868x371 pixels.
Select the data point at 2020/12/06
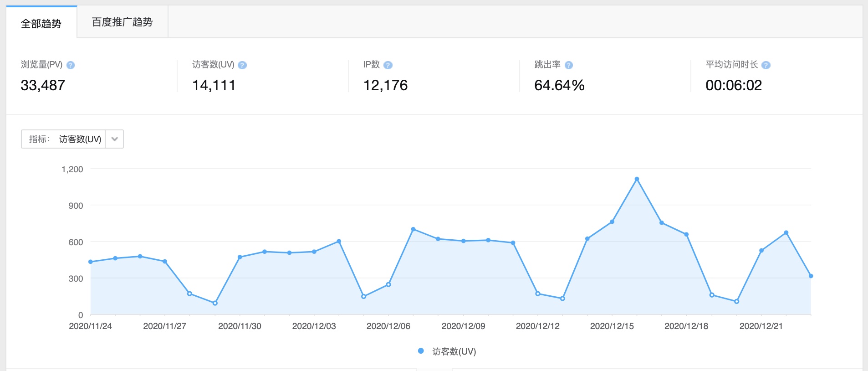pyautogui.click(x=388, y=284)
